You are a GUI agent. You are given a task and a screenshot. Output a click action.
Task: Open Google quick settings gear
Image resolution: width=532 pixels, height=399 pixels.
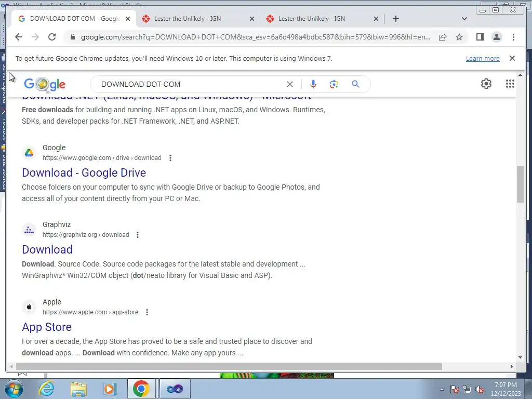[x=486, y=84]
